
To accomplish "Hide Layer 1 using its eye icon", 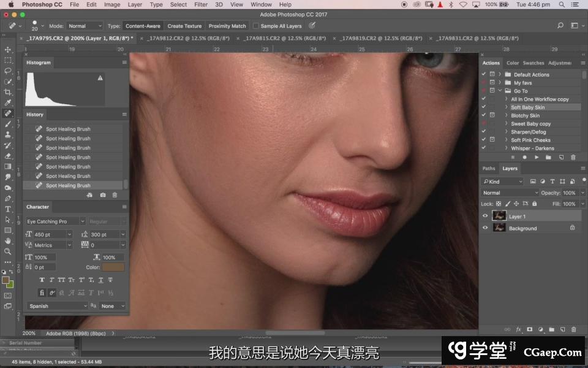I will coord(485,216).
